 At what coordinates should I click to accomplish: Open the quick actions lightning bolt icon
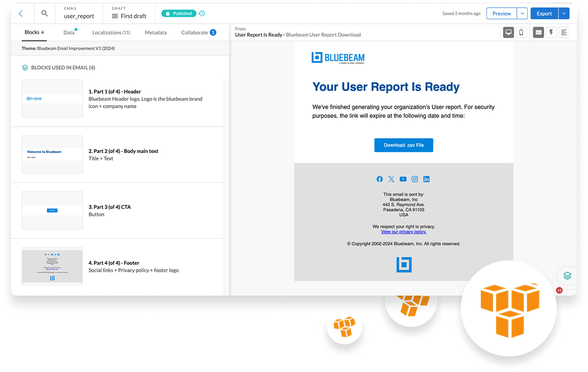(x=551, y=32)
